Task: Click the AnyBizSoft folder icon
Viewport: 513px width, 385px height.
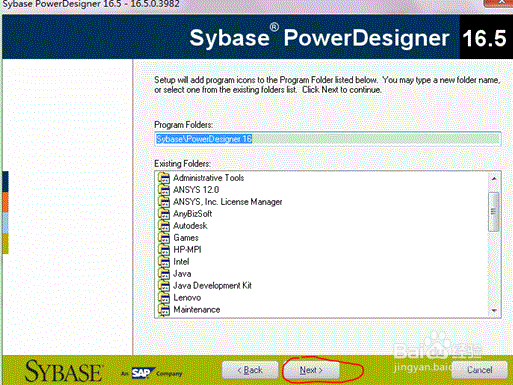Action: pos(164,214)
